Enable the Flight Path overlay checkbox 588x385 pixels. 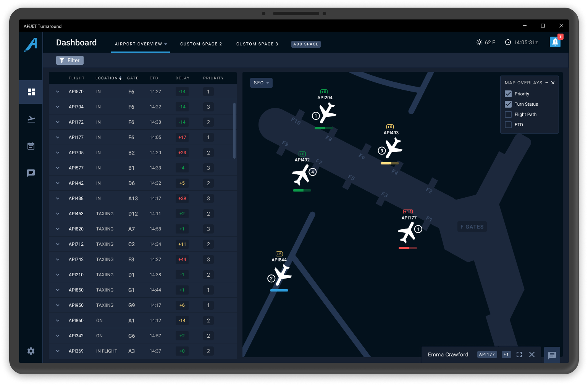click(x=508, y=114)
